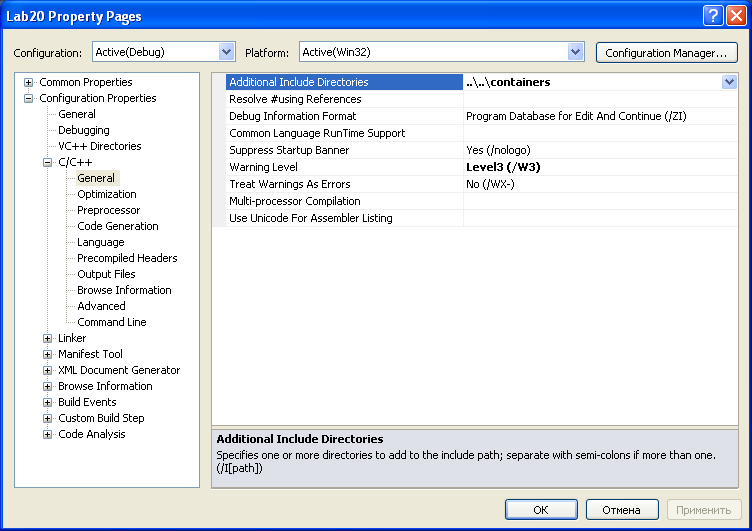Expand the Code Analysis node
Screen dimensions: 752x531
(47, 434)
